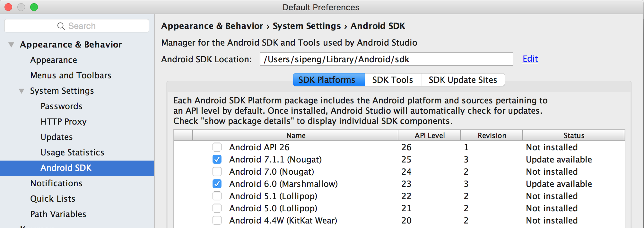Screen dimensions: 644x228
Task: Collapse the Appearance & Behavior section
Action: coord(11,45)
